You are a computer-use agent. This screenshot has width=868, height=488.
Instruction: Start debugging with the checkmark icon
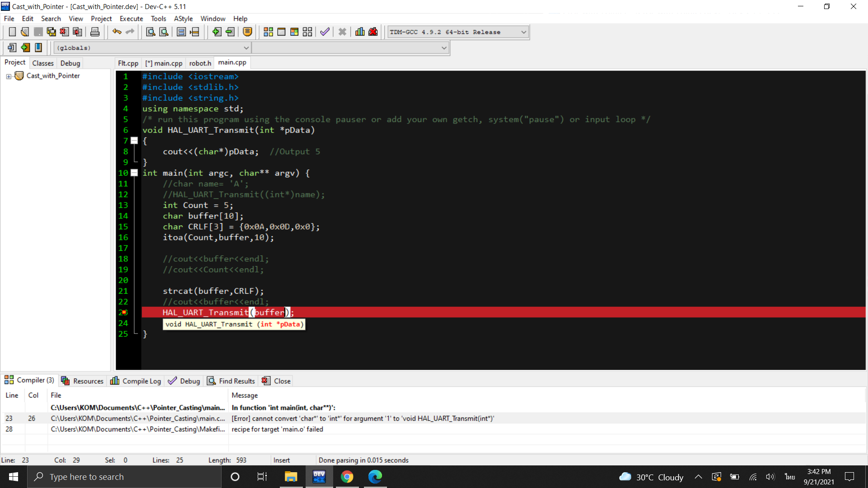[x=325, y=32]
